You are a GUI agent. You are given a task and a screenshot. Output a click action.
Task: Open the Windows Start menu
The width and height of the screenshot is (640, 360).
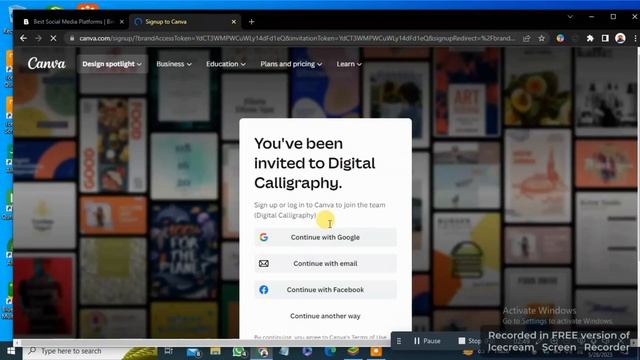pos(11,351)
